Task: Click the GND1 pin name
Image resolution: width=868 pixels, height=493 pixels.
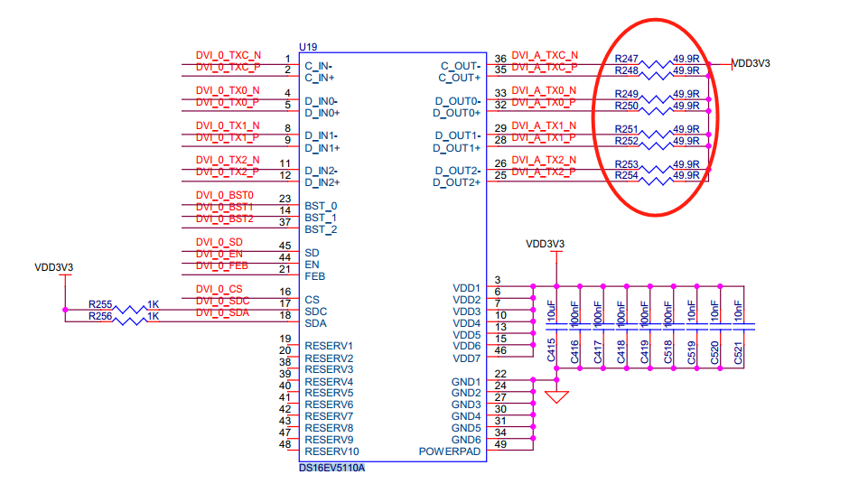Action: 466,382
